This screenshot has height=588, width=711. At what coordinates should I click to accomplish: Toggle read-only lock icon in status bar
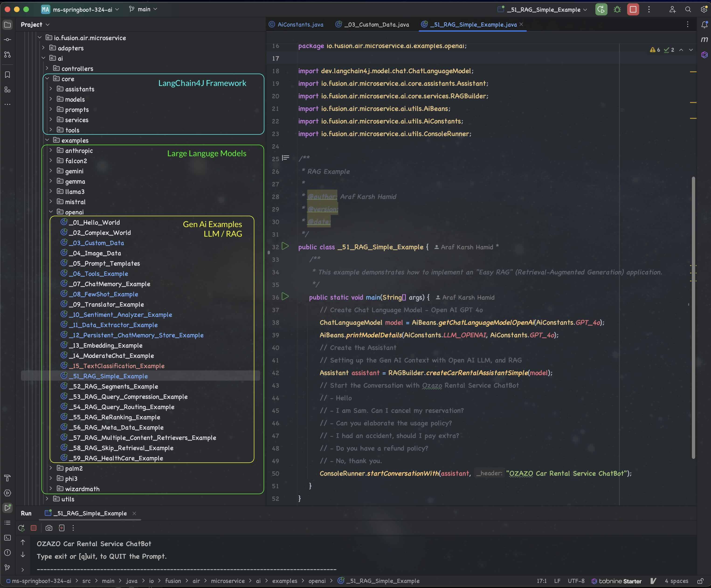[x=700, y=581]
